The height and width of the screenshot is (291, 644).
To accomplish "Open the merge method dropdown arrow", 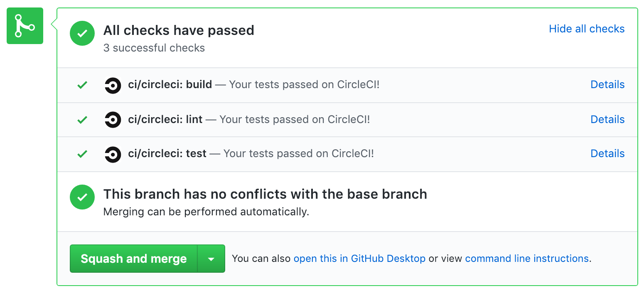I will click(211, 259).
